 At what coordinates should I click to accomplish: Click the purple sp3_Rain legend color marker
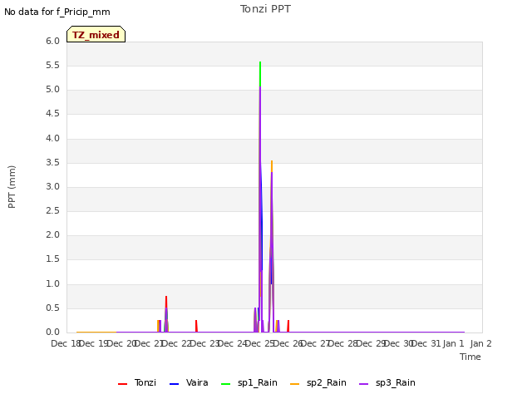click(x=364, y=384)
